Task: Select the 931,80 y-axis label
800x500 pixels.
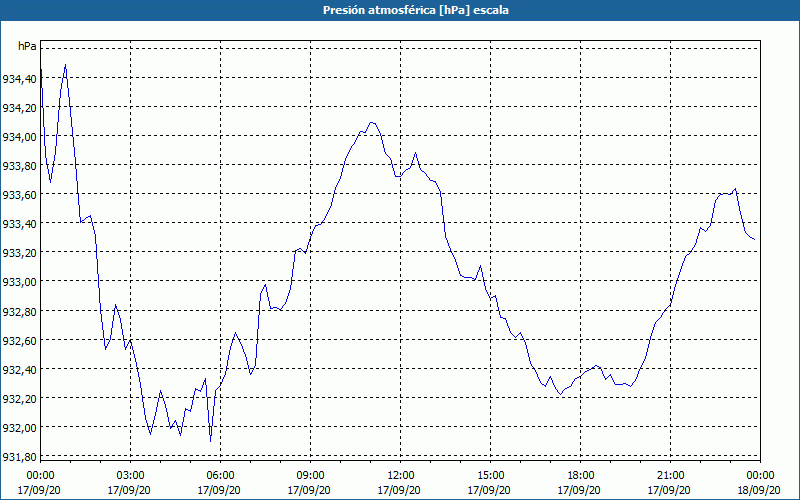Action: (x=19, y=457)
